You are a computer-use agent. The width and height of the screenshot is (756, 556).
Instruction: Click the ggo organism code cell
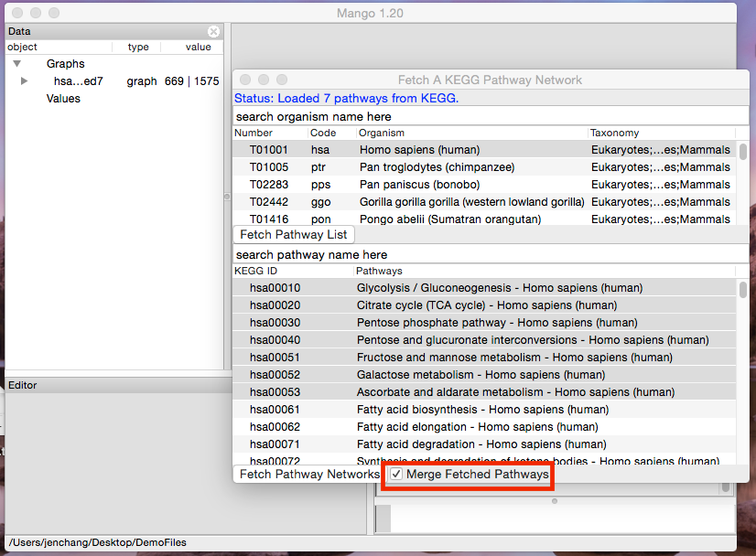[x=320, y=202]
